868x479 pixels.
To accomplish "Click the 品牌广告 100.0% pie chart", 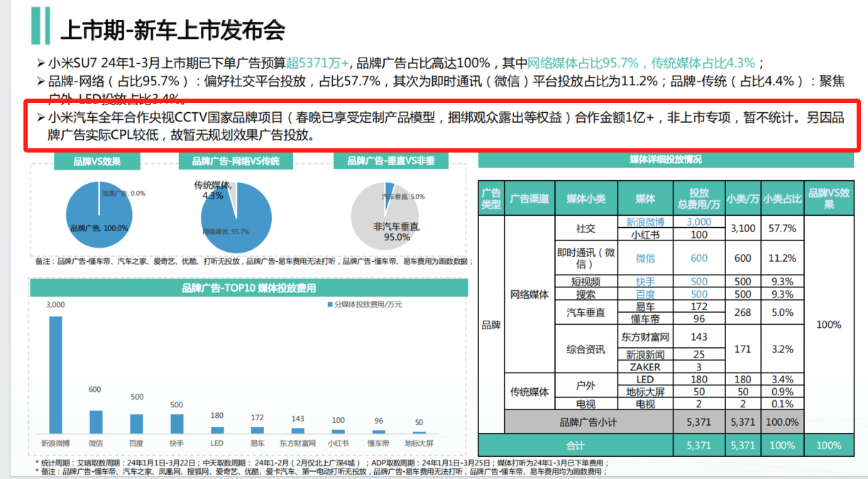I will pyautogui.click(x=98, y=216).
